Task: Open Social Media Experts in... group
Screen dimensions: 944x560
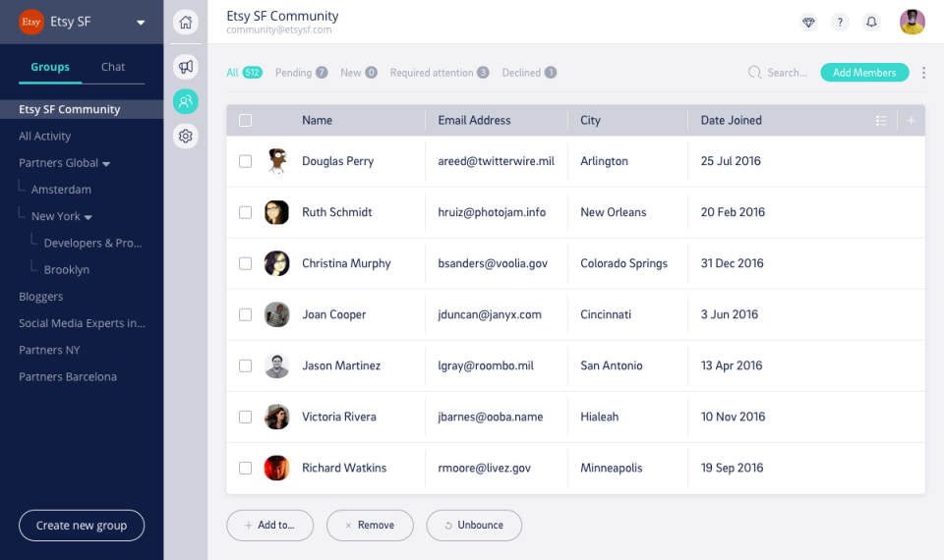Action: 82,323
